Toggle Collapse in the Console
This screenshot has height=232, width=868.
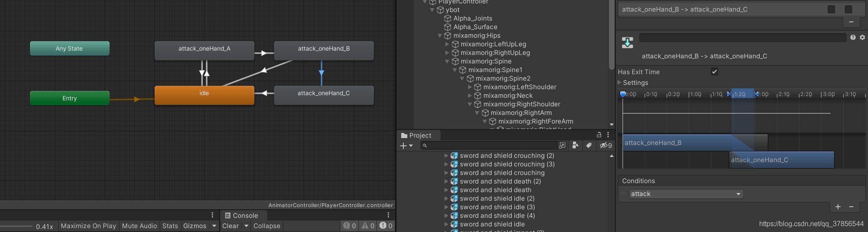[x=267, y=226]
